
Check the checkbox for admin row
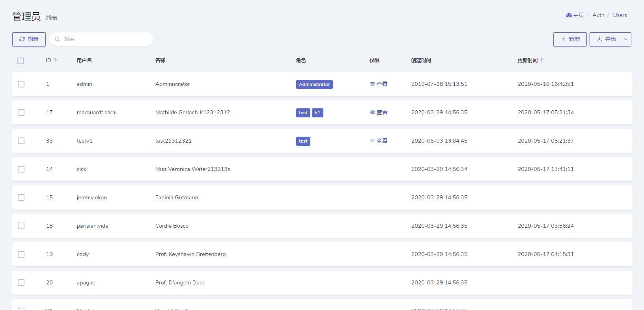pos(21,84)
